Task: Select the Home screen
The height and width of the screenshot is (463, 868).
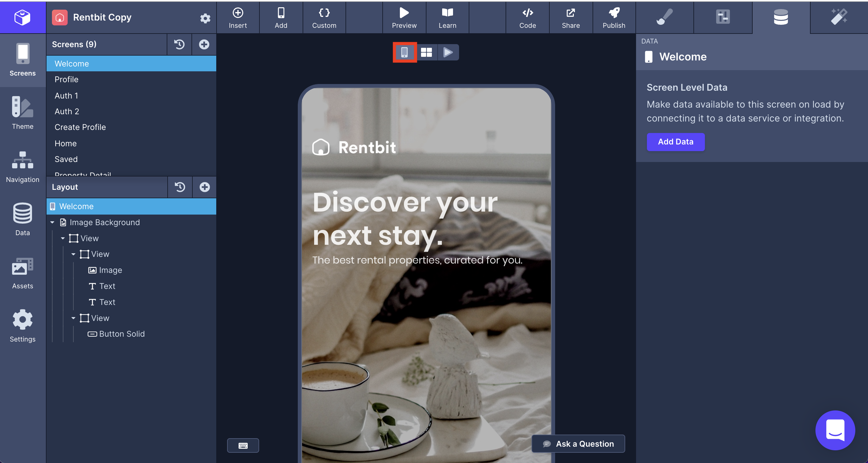Action: click(x=131, y=144)
